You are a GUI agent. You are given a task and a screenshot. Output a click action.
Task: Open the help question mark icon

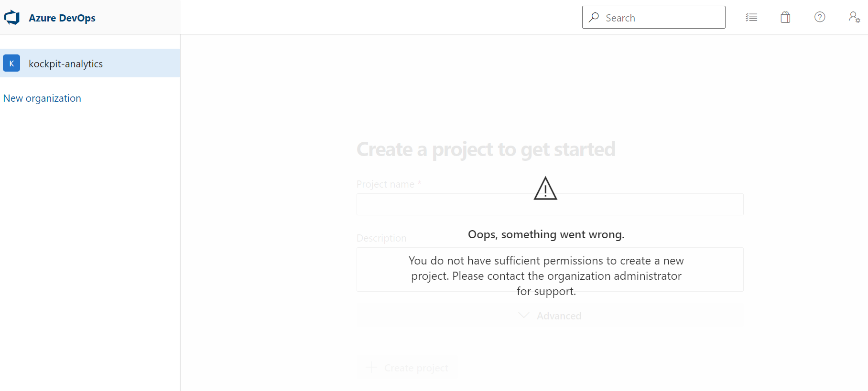point(820,17)
